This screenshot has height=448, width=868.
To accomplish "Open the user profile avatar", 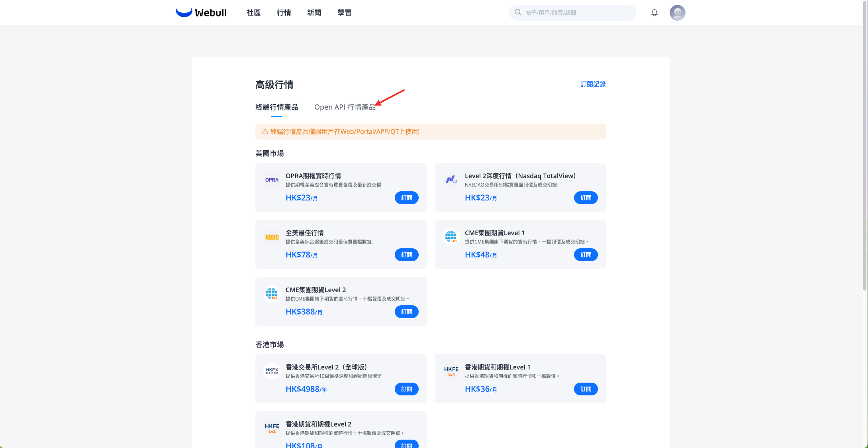I will click(x=677, y=13).
